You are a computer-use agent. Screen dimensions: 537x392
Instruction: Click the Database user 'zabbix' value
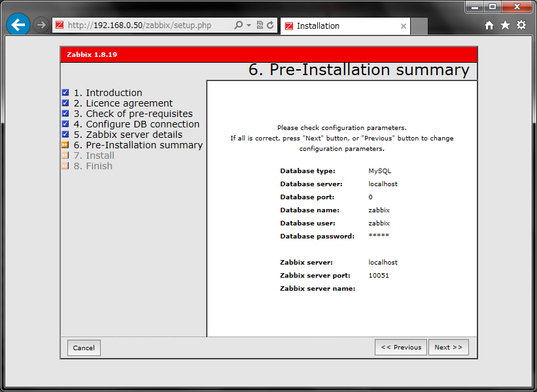(379, 223)
